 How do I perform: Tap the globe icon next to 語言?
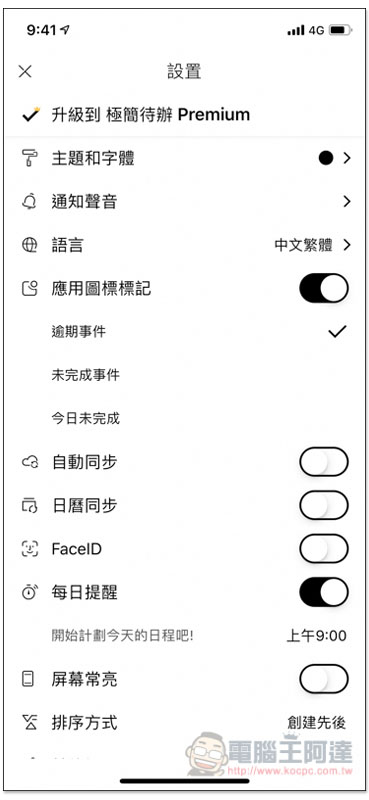click(29, 245)
